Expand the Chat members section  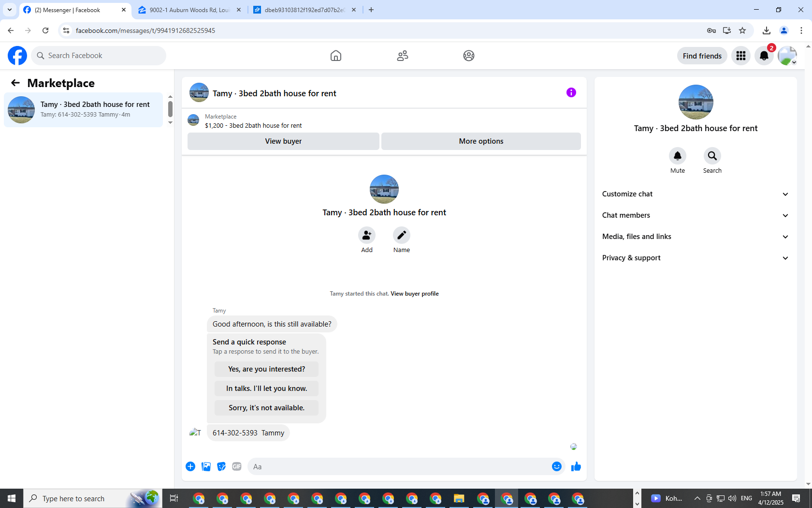[696, 215]
